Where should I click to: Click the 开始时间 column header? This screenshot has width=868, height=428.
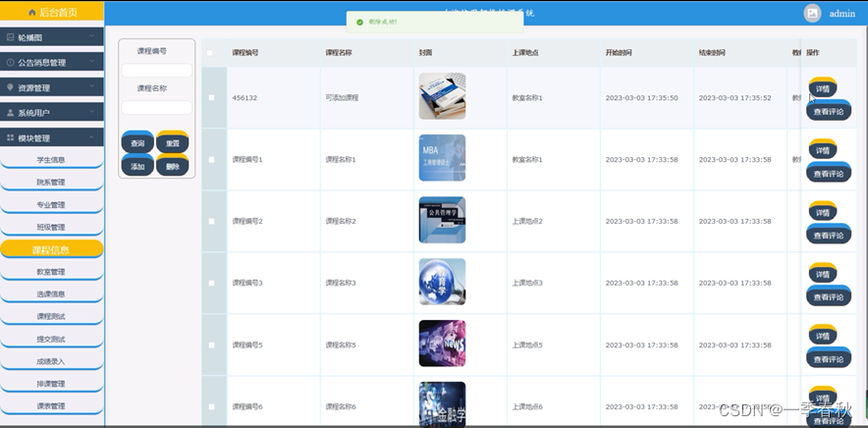click(x=619, y=53)
